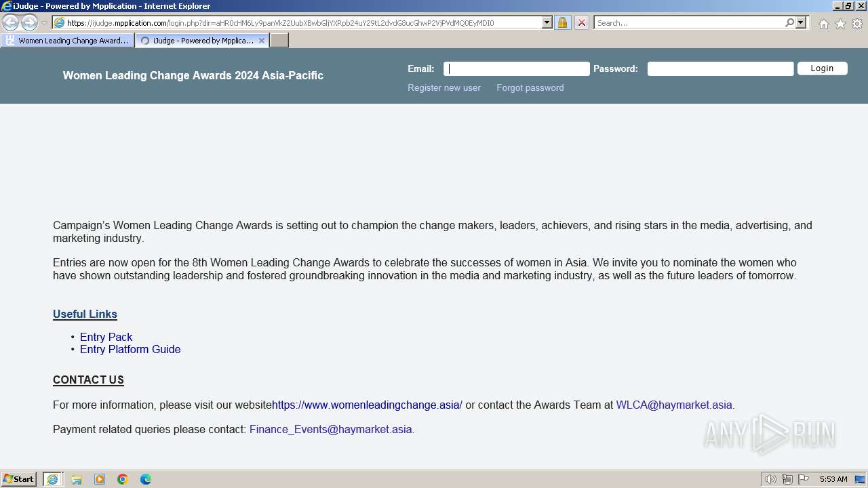Open the Entry Platform Guide link
This screenshot has width=868, height=488.
130,349
